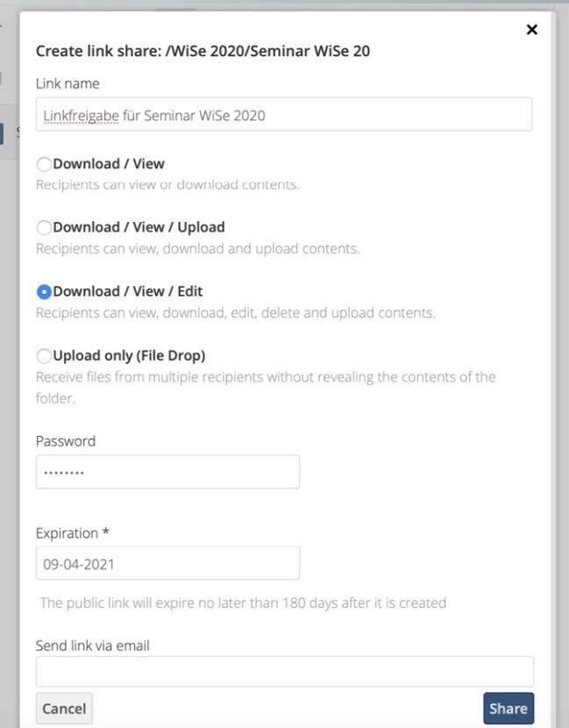
Task: Click the "Link name" field label
Action: point(68,84)
